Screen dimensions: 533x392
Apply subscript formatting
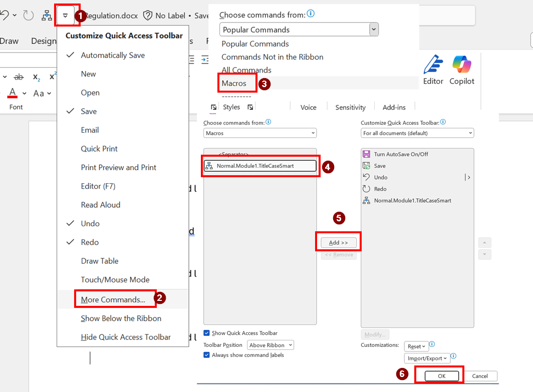37,78
